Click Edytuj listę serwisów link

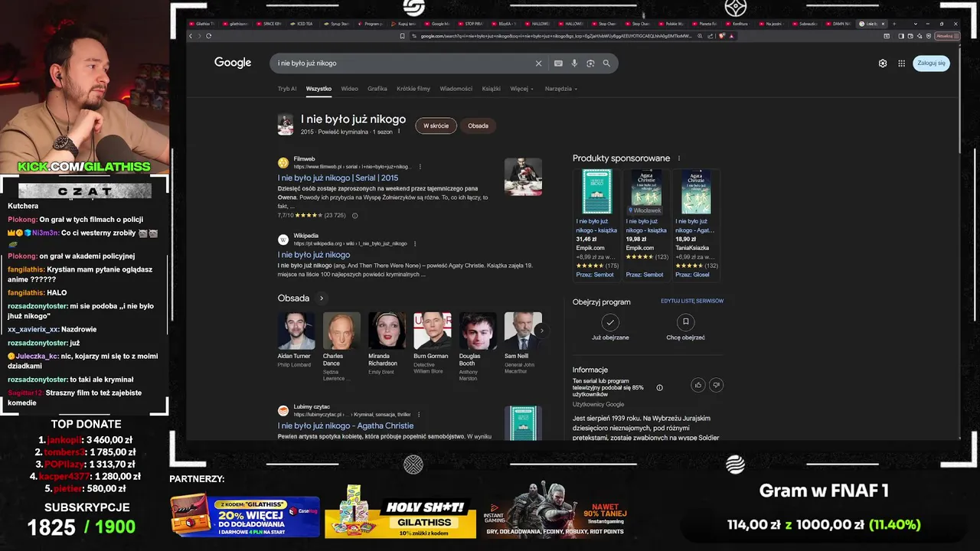click(x=692, y=301)
